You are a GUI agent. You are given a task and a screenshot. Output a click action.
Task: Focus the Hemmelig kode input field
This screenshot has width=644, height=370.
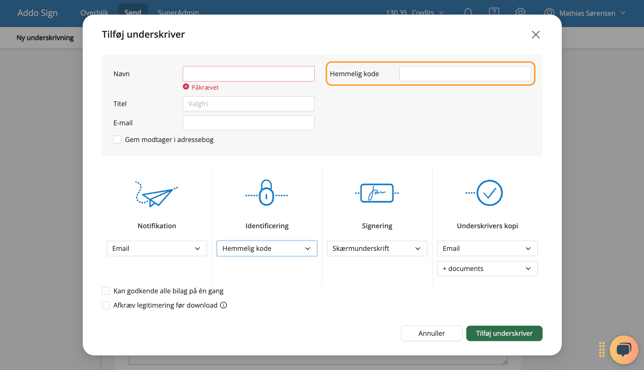tap(465, 74)
